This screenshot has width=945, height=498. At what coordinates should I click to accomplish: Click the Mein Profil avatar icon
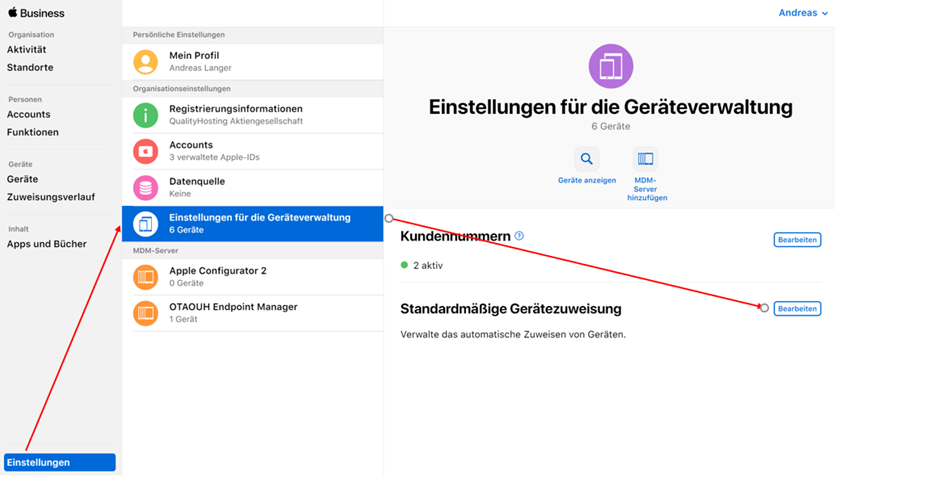point(145,61)
